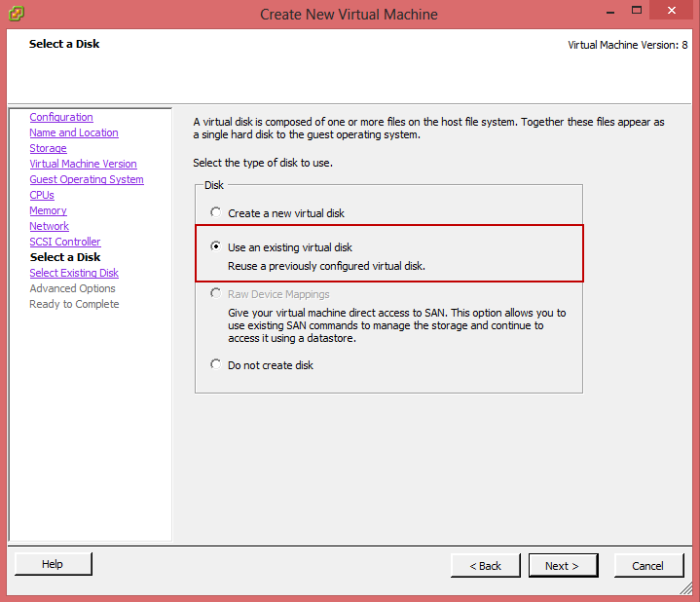Screen dimensions: 700x602
Task: Go to Guest Operating System step
Action: tap(87, 179)
